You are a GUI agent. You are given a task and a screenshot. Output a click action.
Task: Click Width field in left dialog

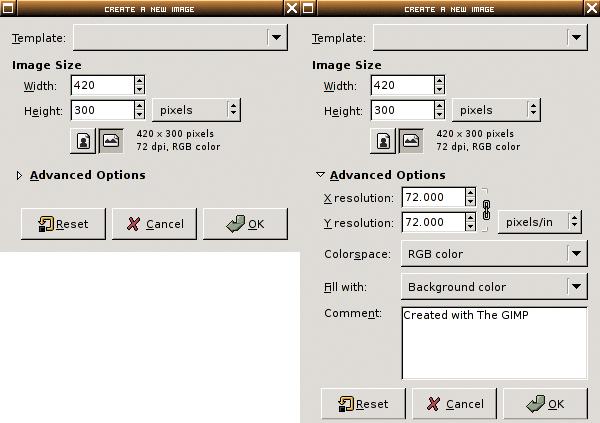(x=103, y=85)
